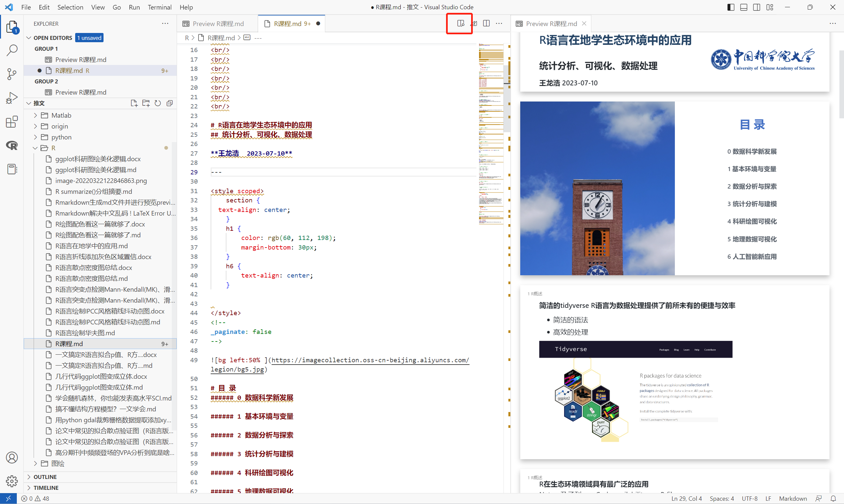Show errors and warnings panel from status bar

[x=35, y=499]
